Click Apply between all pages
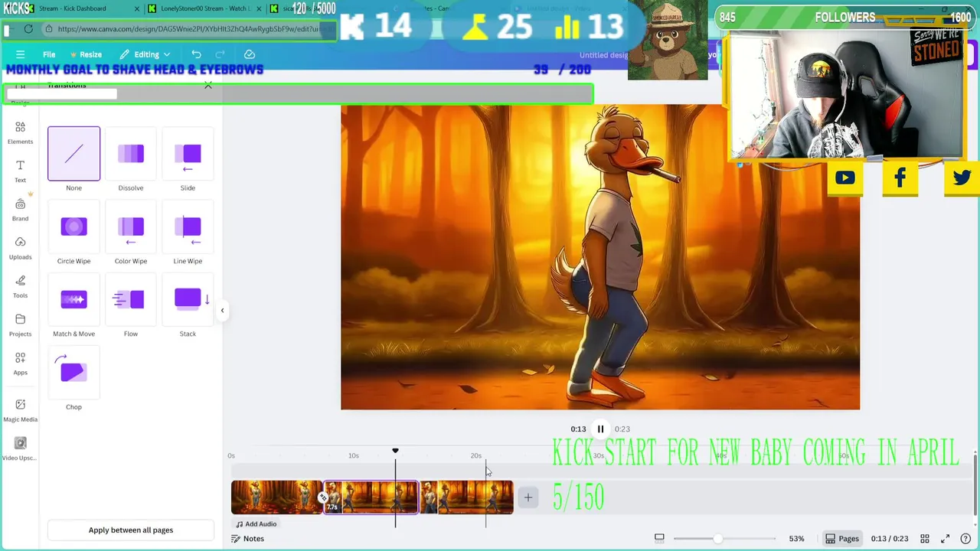Image resolution: width=980 pixels, height=551 pixels. [131, 530]
